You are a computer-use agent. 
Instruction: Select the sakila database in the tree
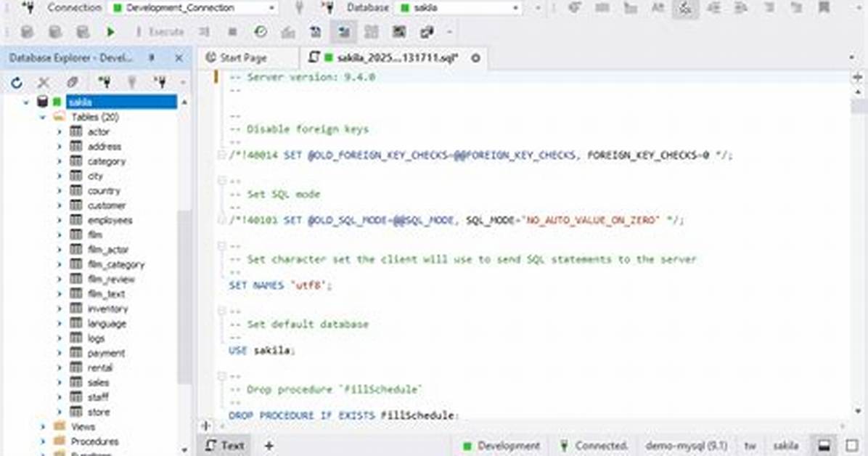click(x=121, y=102)
